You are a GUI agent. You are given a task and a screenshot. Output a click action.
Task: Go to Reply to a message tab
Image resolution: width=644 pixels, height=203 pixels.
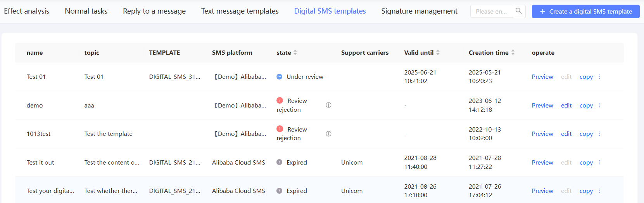pos(154,11)
